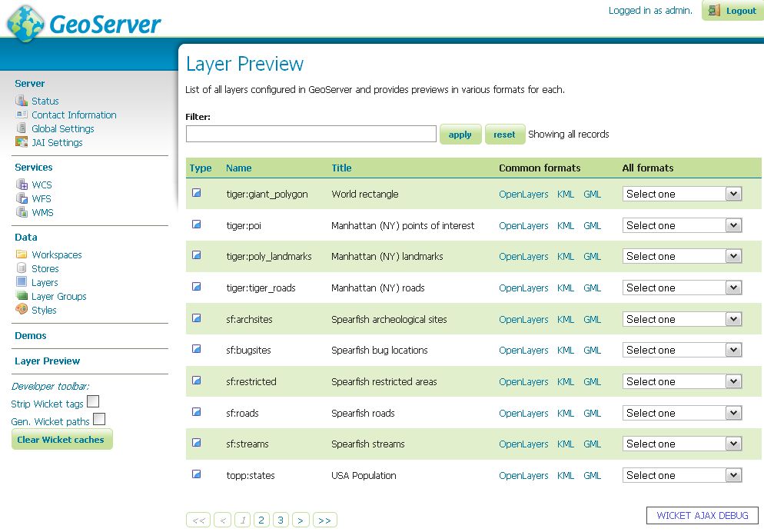Viewport: 764px width, 532px height.
Task: Click type icon for tiger:poly_landmarks row
Action: tap(196, 254)
